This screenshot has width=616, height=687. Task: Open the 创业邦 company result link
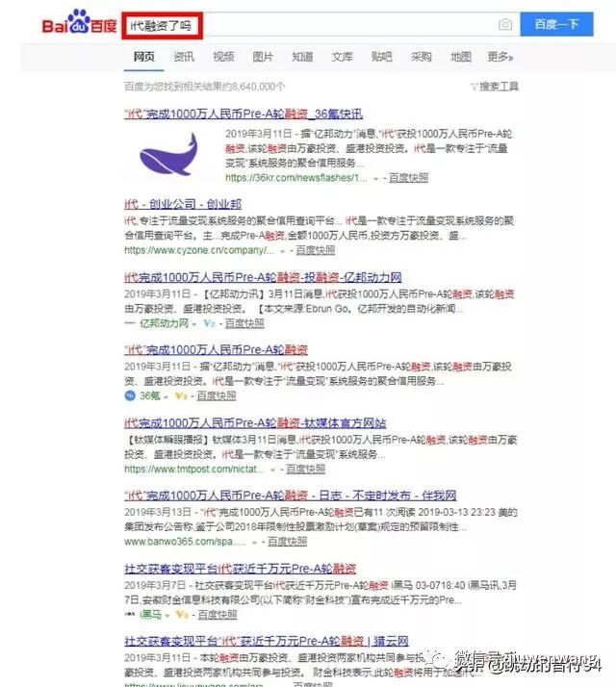pos(183,204)
